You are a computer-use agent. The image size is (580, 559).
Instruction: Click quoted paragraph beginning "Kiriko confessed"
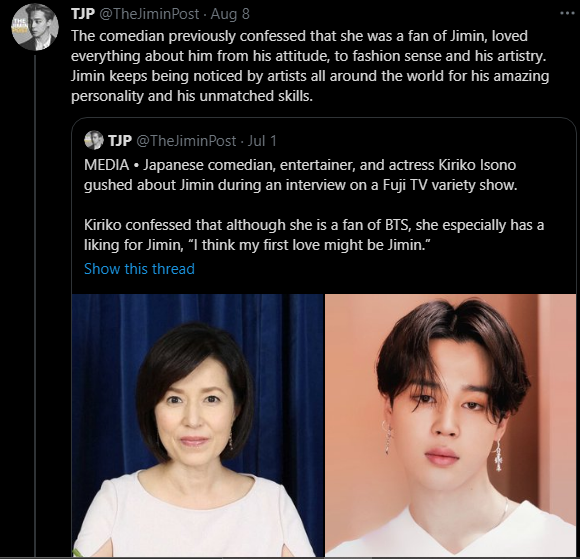(x=314, y=235)
